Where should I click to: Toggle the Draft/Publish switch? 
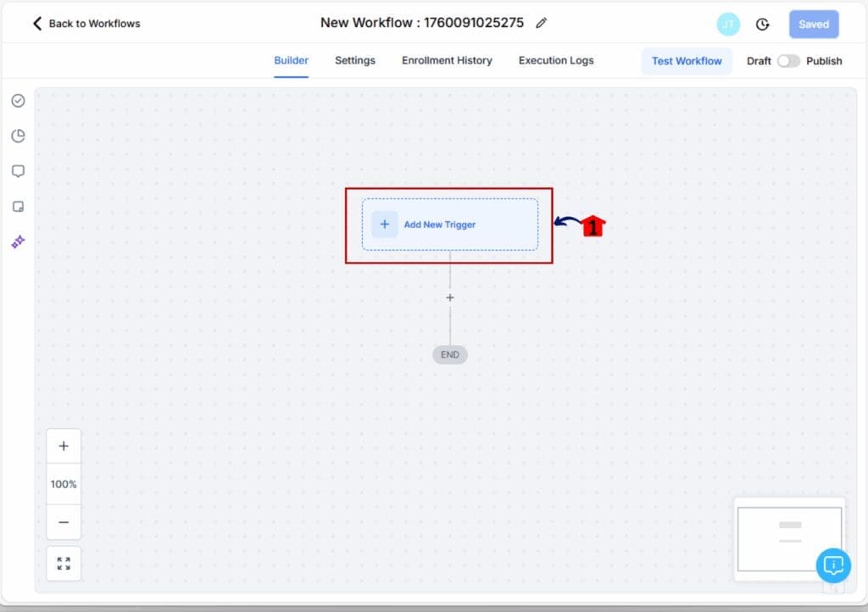pyautogui.click(x=788, y=61)
